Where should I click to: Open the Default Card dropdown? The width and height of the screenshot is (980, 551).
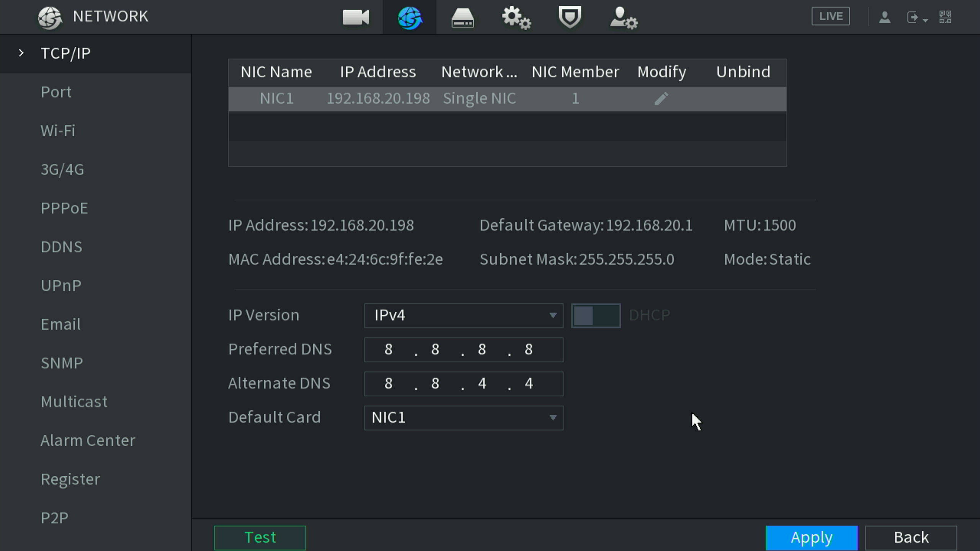[463, 418]
